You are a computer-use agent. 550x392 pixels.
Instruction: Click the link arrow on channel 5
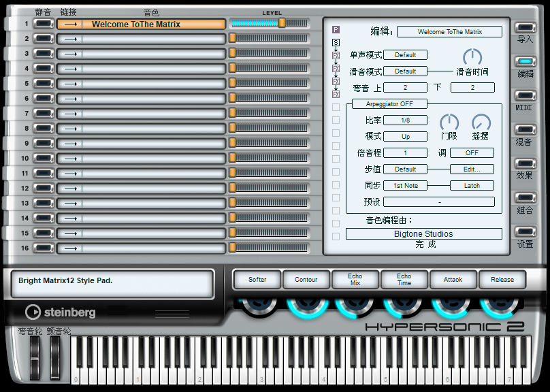[x=71, y=84]
